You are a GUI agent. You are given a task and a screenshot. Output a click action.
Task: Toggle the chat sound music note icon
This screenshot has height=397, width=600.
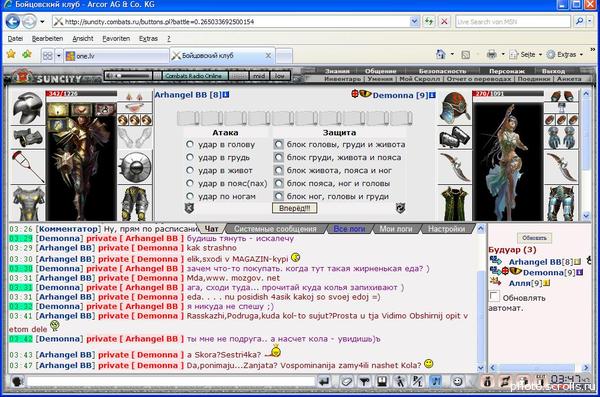(436, 381)
